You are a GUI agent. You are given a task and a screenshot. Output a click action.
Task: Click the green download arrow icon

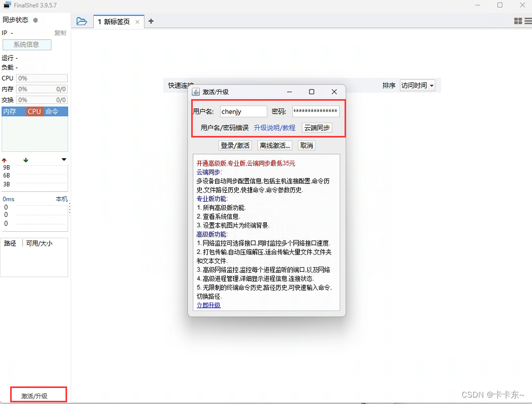coord(26,160)
